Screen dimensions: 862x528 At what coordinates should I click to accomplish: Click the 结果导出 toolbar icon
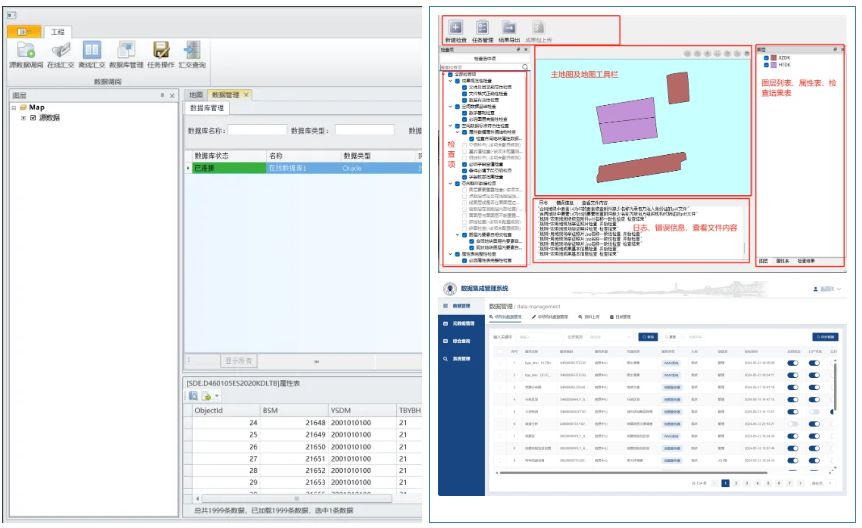(510, 29)
